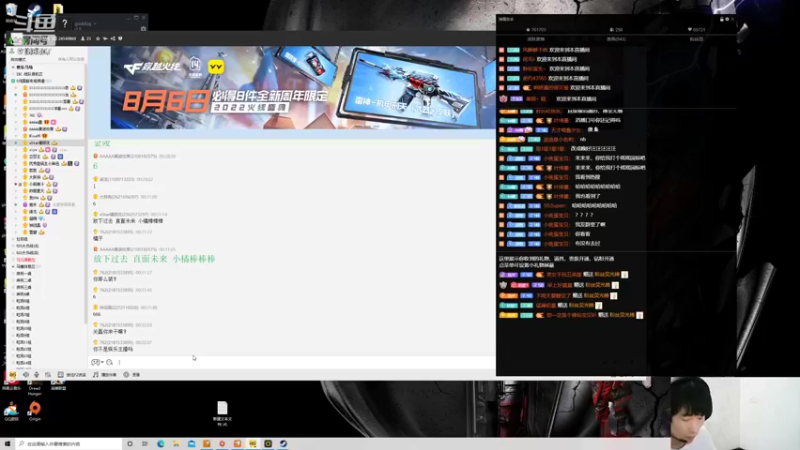
Task: Click the popularity flame counter in danmaku window
Action: [x=536, y=30]
